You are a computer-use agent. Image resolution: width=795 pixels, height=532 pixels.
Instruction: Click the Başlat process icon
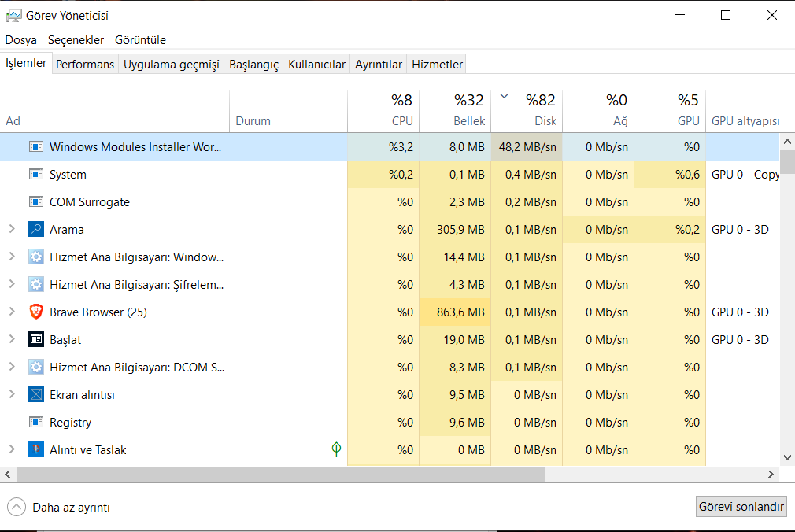(x=36, y=340)
